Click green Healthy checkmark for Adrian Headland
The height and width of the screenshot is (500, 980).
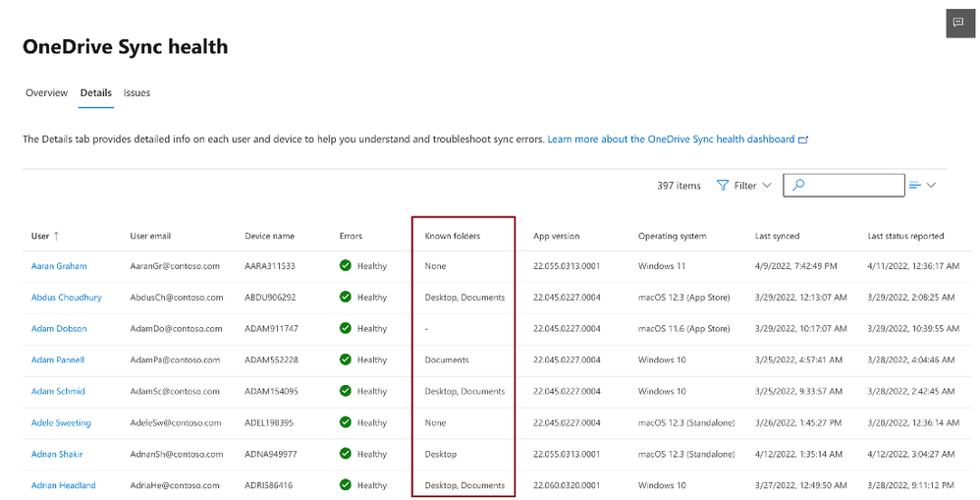pyautogui.click(x=345, y=484)
